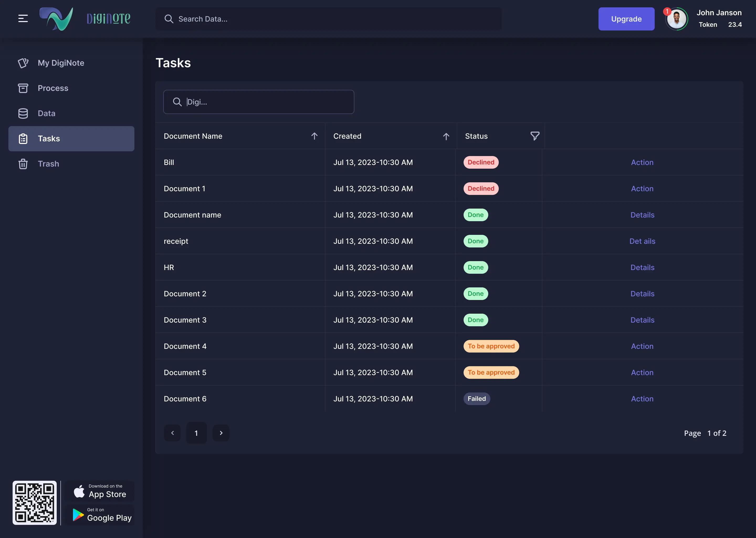Sort by Created date arrow icon
756x538 pixels.
tap(446, 136)
